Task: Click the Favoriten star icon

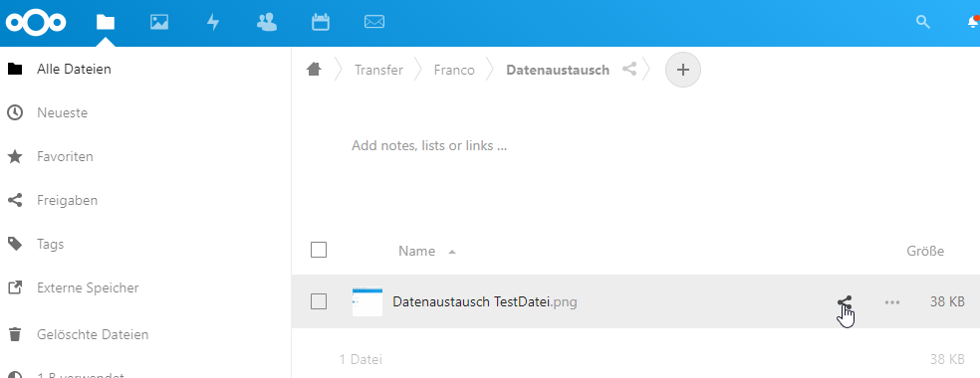Action: [x=14, y=156]
